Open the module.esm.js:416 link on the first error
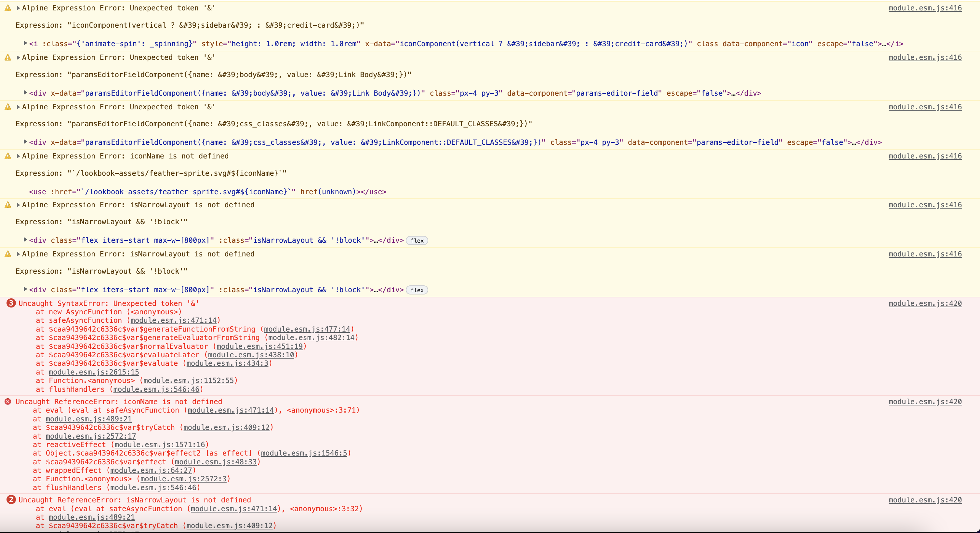The image size is (980, 533). coord(925,7)
